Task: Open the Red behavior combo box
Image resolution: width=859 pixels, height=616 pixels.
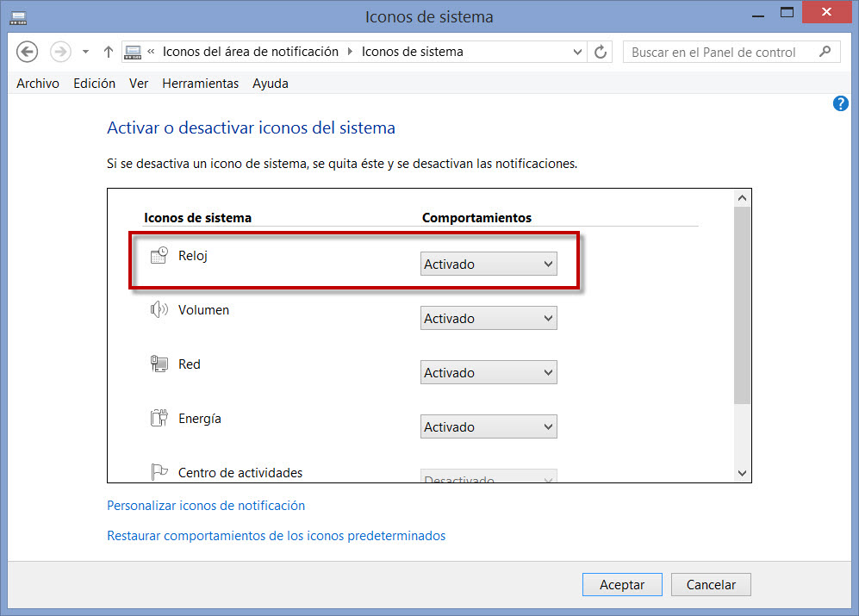Action: [488, 371]
